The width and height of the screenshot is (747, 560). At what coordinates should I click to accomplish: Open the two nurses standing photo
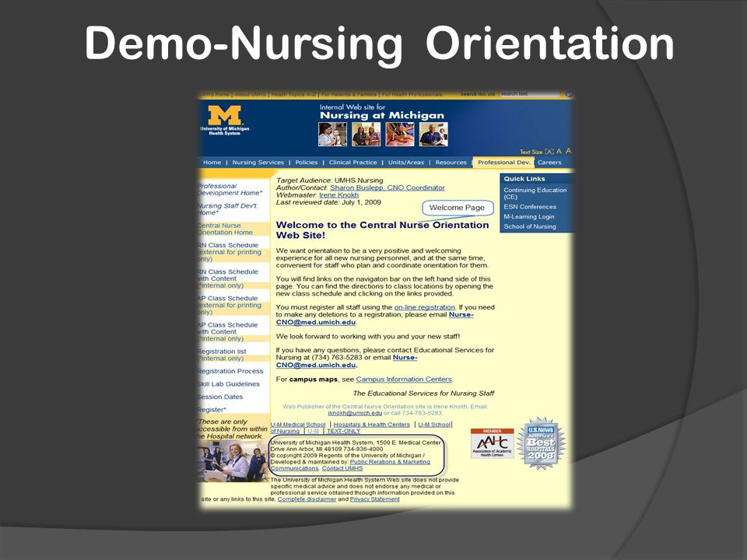366,135
